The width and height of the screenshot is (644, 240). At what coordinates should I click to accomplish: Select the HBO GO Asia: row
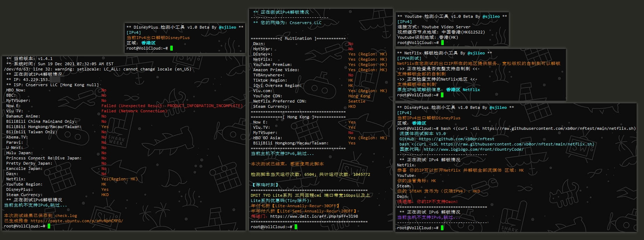(x=320, y=138)
